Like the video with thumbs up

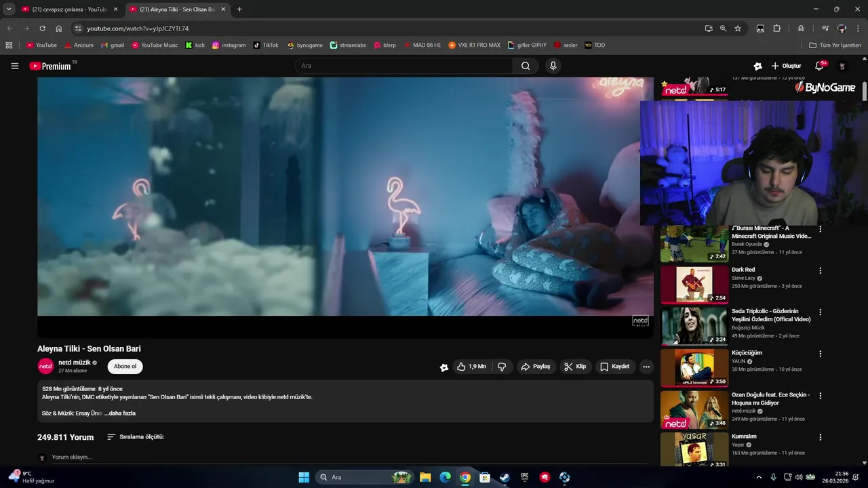471,367
